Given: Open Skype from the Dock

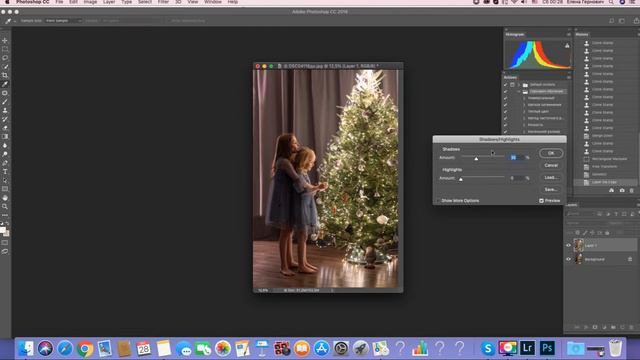Looking at the screenshot, I should 487,348.
